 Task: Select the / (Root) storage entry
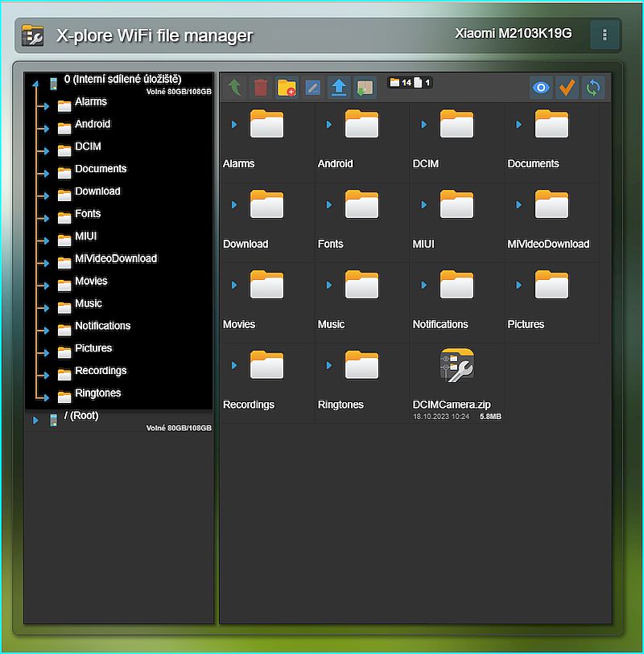coord(119,421)
